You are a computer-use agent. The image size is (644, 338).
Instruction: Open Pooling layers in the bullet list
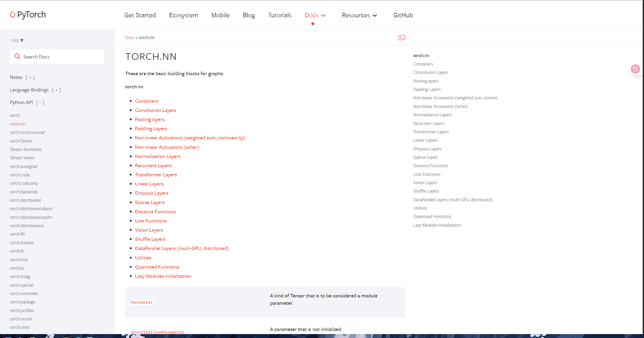pyautogui.click(x=150, y=119)
